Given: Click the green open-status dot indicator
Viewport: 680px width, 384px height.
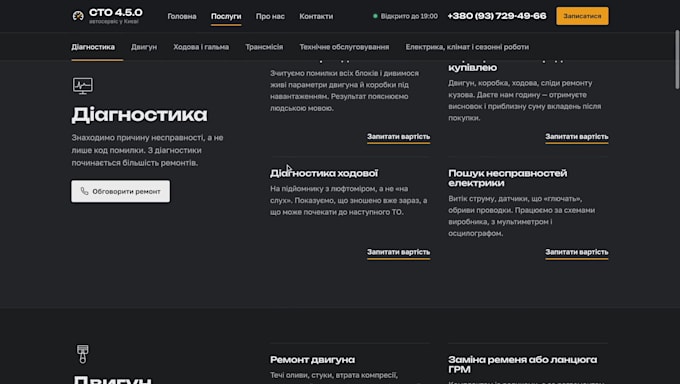Looking at the screenshot, I should 375,16.
